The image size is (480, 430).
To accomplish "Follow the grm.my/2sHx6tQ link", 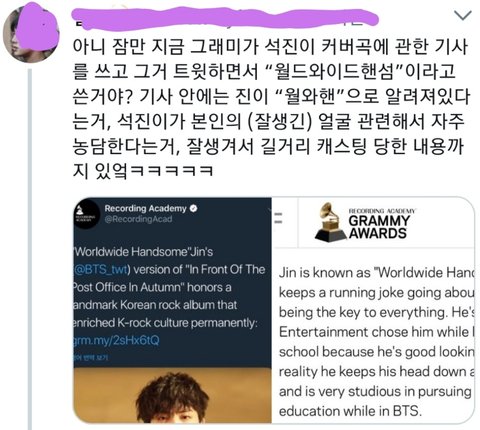I will (116, 341).
